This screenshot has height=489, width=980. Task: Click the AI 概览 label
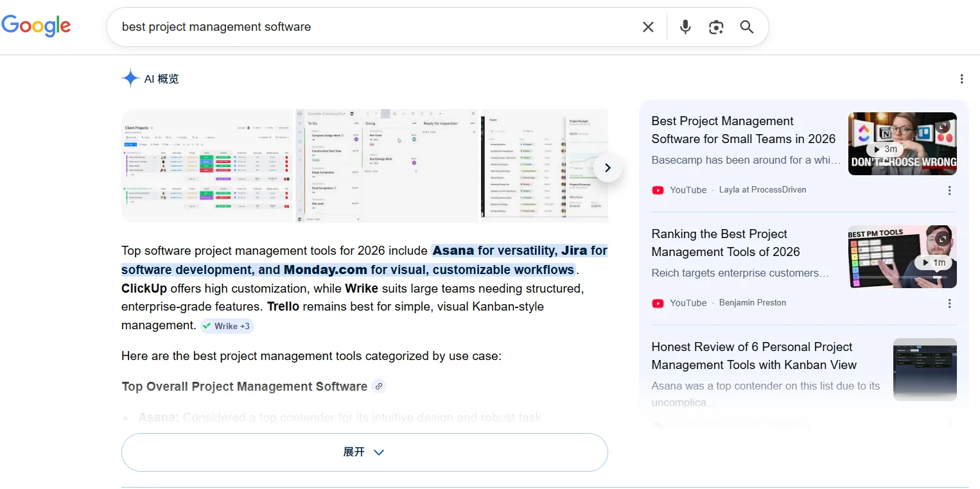coord(161,79)
